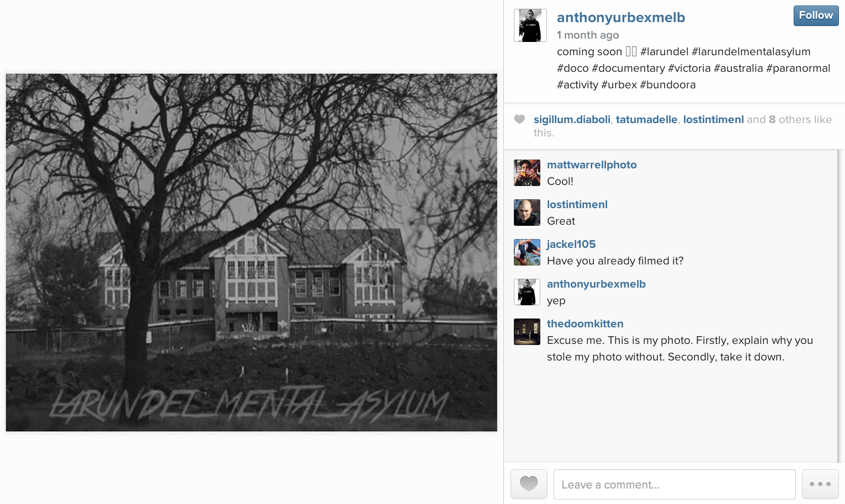845x504 pixels.
Task: Click the #larundelmentalasylum hashtag
Action: click(x=751, y=51)
